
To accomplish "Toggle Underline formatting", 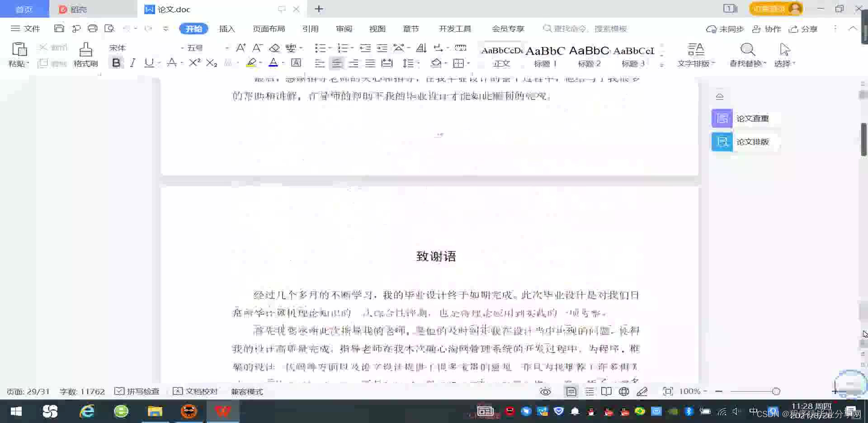I will pos(149,63).
